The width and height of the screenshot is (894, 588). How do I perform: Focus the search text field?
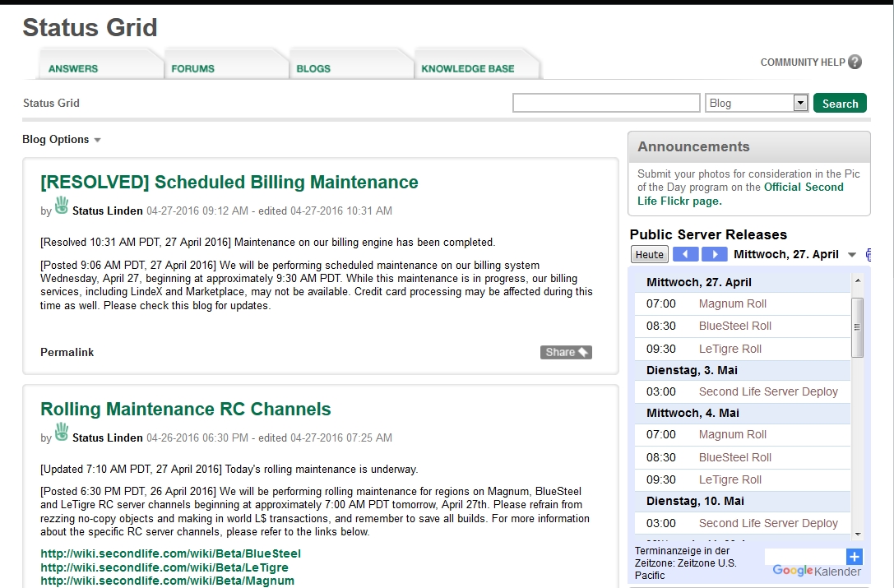click(x=606, y=104)
